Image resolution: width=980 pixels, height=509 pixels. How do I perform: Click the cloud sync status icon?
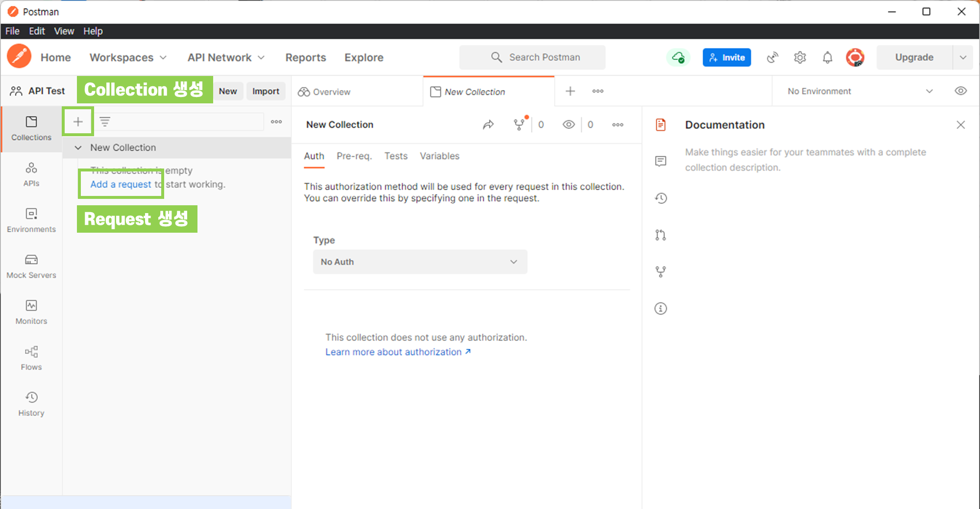click(678, 57)
